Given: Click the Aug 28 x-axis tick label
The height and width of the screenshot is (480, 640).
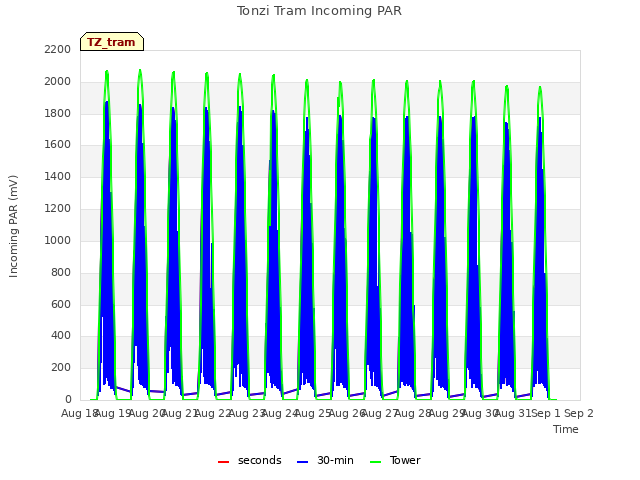Looking at the screenshot, I should point(413,413).
